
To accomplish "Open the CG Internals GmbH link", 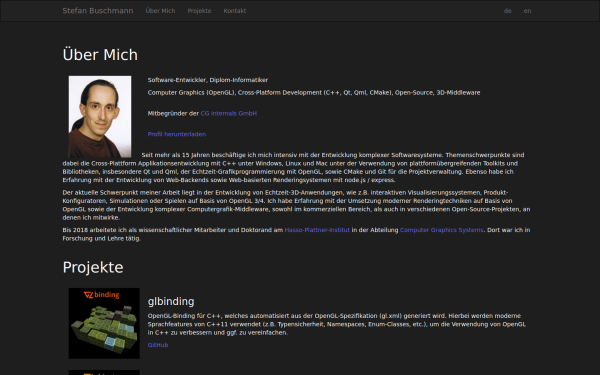I will [229, 113].
